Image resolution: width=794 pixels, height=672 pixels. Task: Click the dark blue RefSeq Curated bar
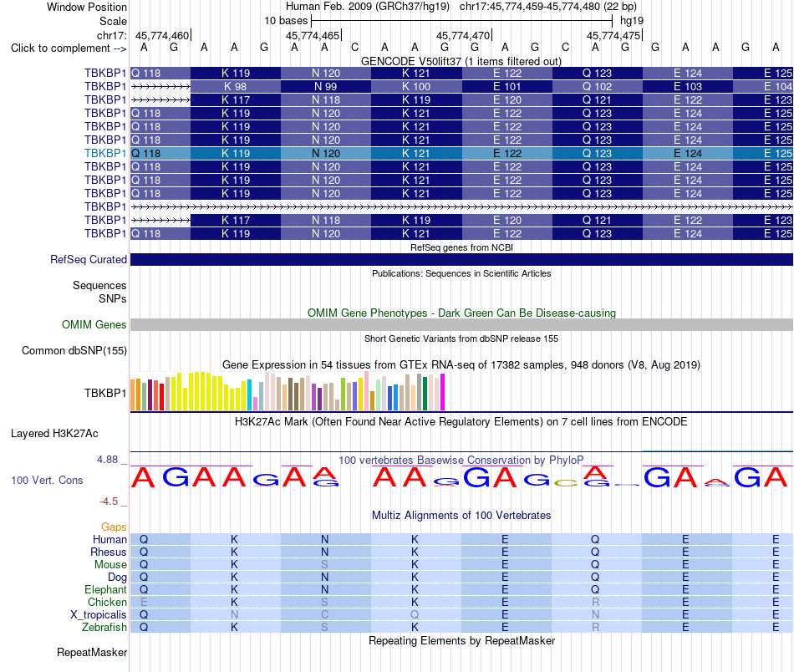(461, 259)
